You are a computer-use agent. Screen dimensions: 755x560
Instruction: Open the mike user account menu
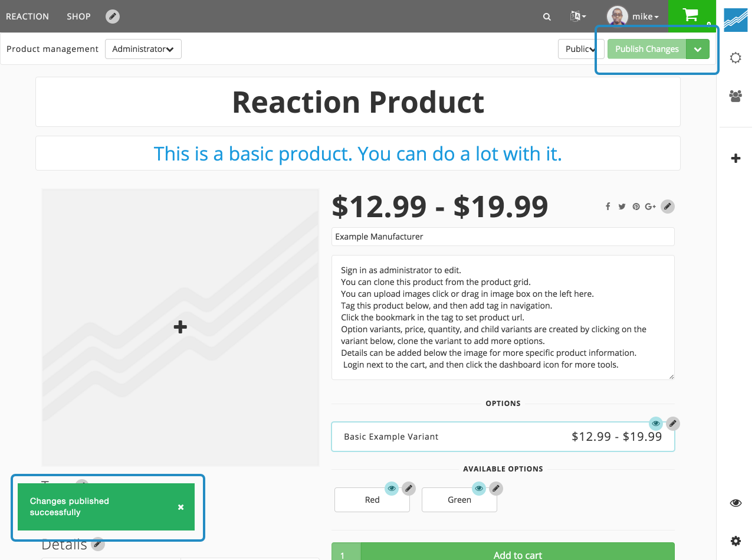pos(633,17)
